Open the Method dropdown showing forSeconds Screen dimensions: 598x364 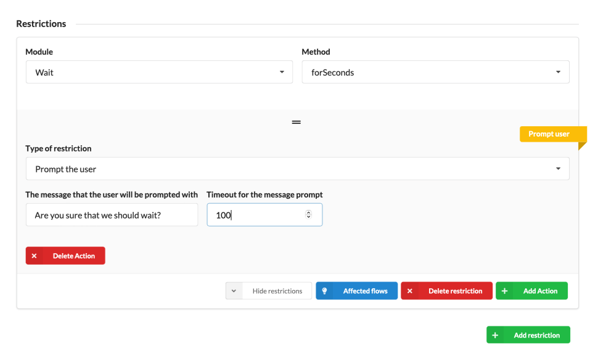pos(435,72)
